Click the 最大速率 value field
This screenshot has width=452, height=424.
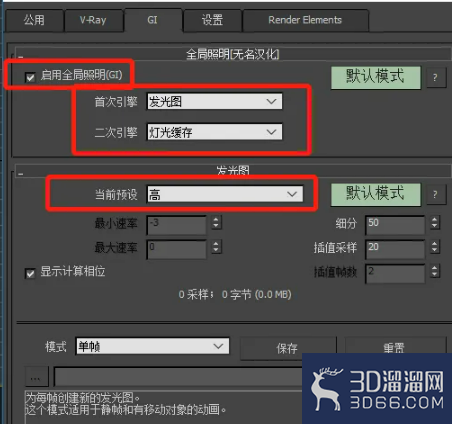tap(177, 249)
